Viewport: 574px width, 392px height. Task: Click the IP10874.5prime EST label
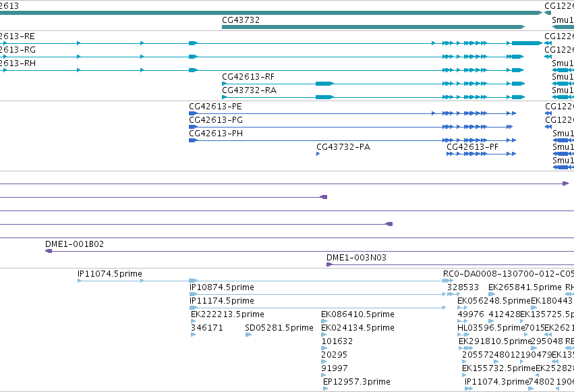(222, 287)
